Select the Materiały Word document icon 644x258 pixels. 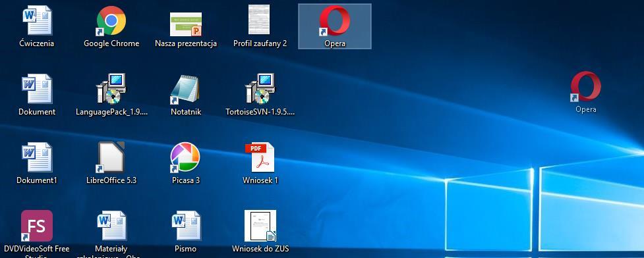[111, 226]
